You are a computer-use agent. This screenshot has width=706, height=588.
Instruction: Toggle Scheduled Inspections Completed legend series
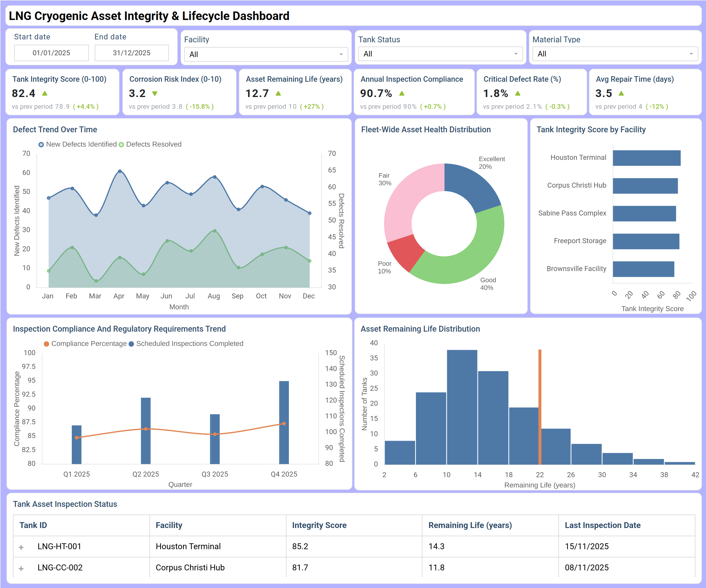pyautogui.click(x=186, y=344)
